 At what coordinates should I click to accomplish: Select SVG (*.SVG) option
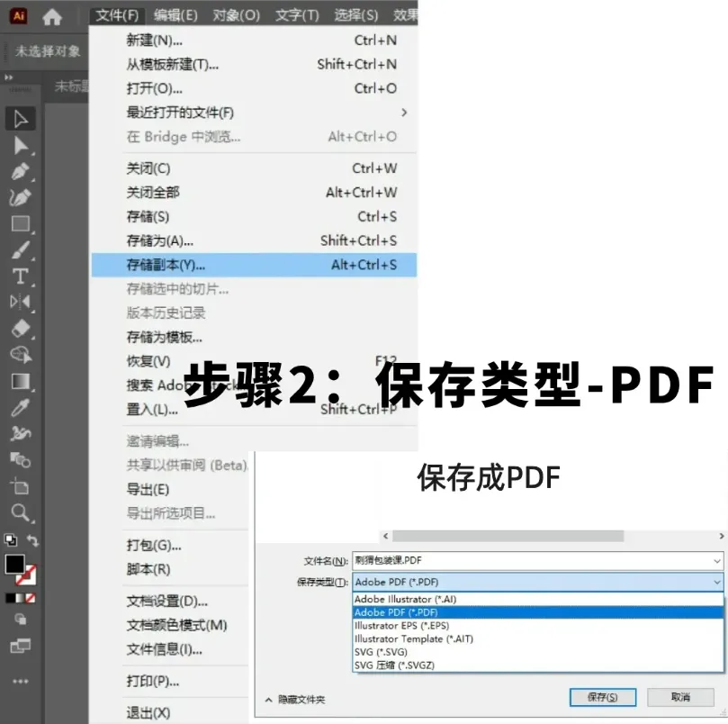pos(538,652)
